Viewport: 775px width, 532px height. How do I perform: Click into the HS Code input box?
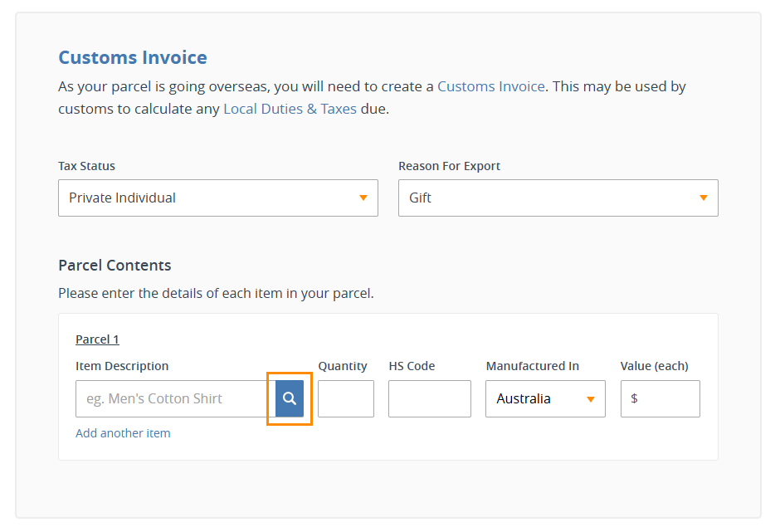430,398
